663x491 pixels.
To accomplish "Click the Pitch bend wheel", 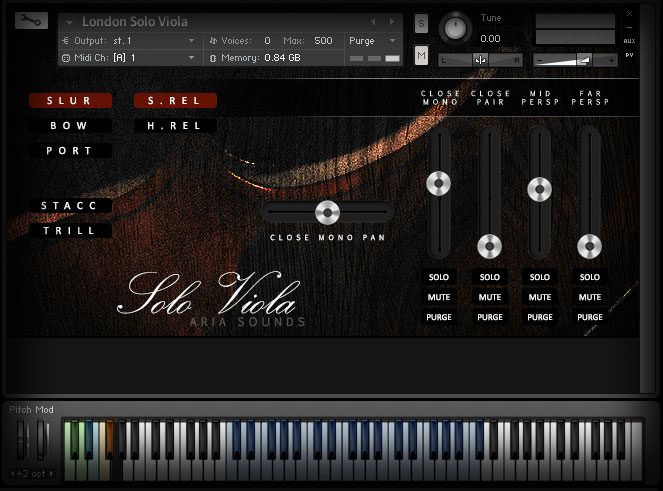I will click(22, 440).
